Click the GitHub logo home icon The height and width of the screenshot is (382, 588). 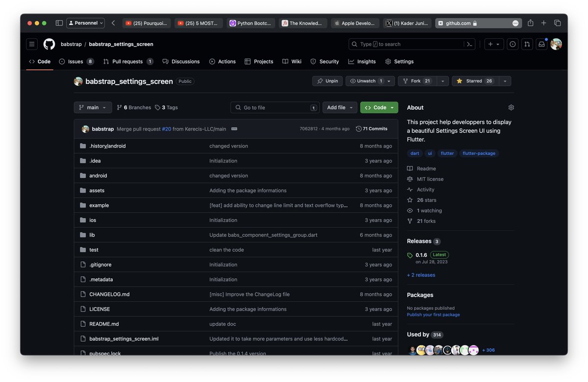(x=49, y=44)
